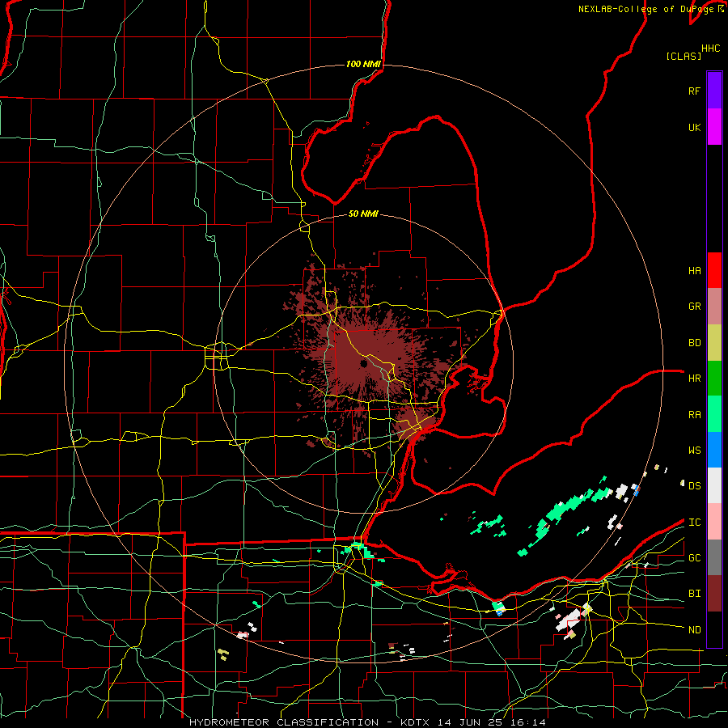Click the 50 NMI range ring label

[363, 214]
